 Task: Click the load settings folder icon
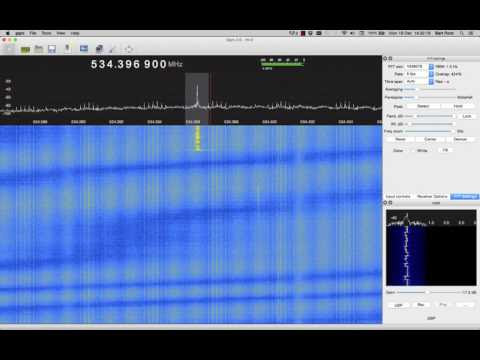(x=39, y=49)
